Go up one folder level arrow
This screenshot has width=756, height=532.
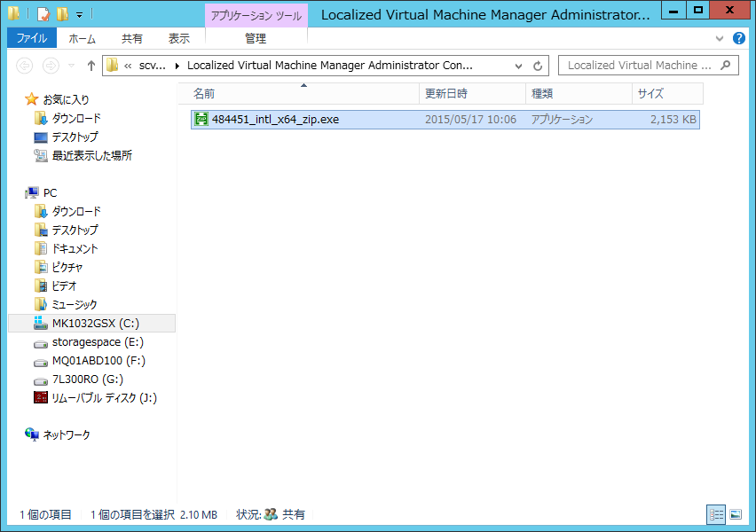(x=91, y=65)
